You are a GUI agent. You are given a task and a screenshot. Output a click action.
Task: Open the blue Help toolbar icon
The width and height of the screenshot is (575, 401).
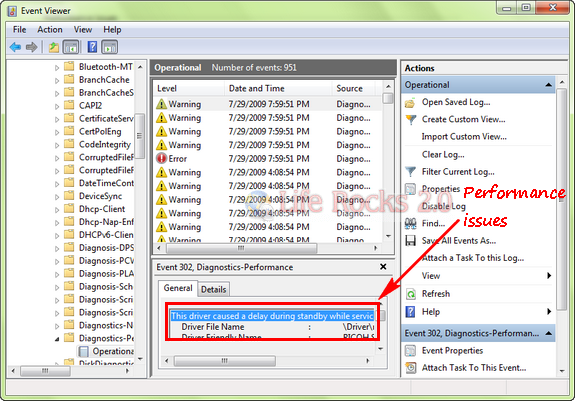(92, 47)
